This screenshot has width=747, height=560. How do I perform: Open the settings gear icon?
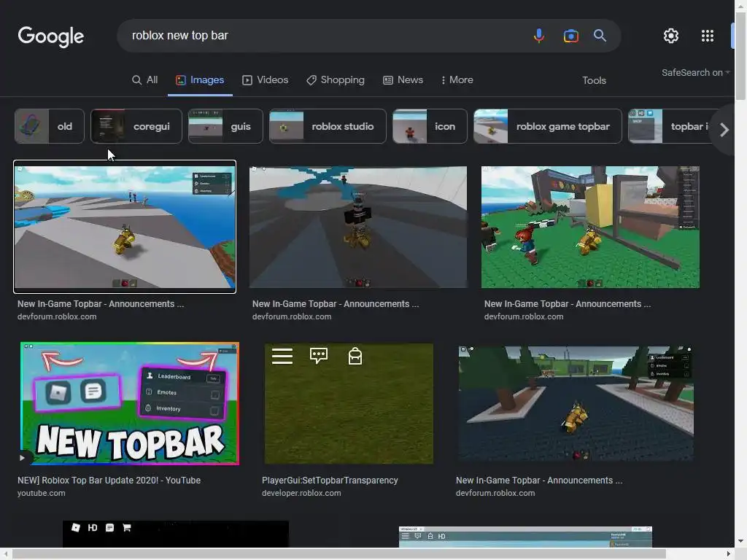[671, 36]
